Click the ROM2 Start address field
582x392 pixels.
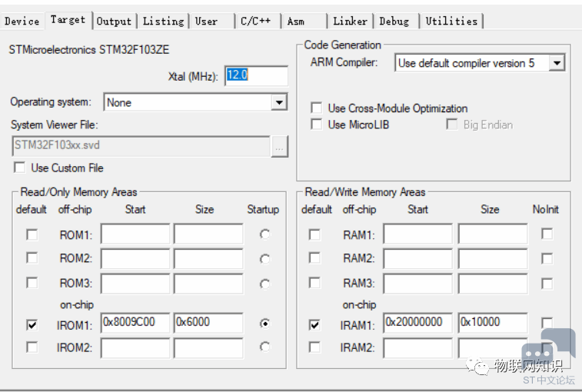click(x=135, y=258)
